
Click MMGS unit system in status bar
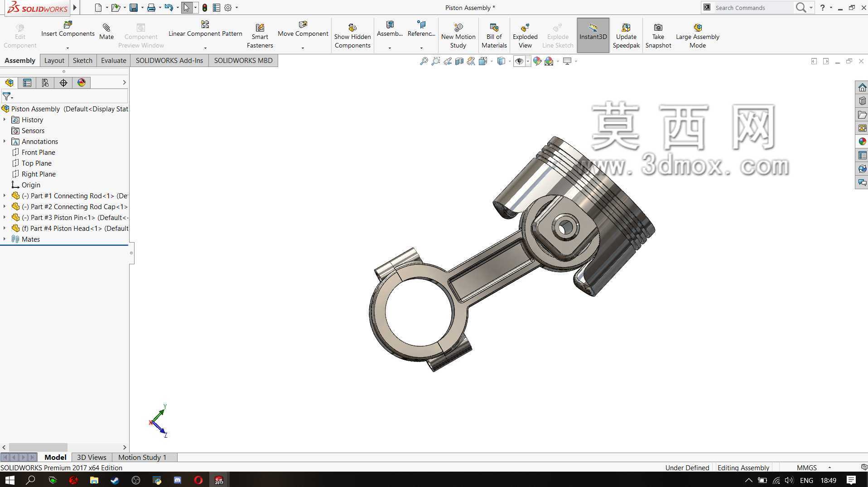(x=806, y=468)
